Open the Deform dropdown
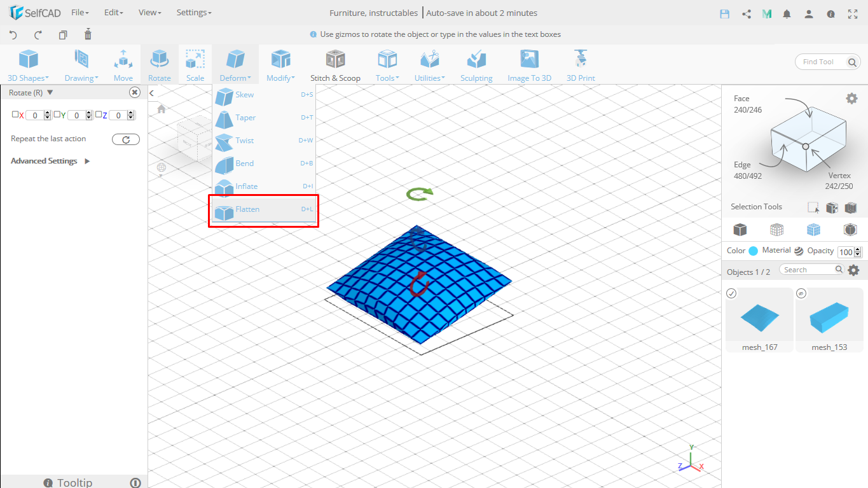 pos(235,66)
